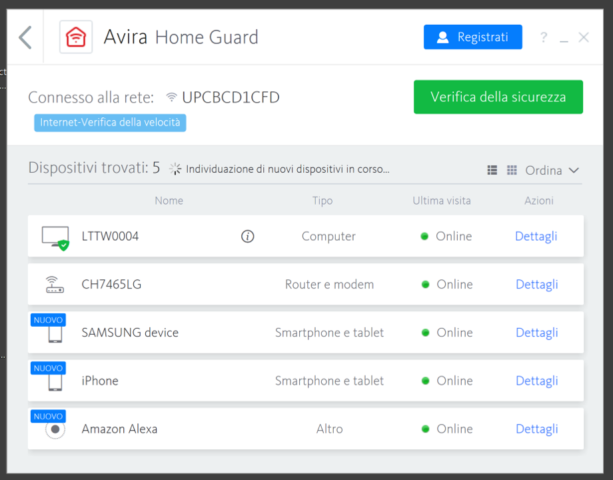613x480 pixels.
Task: Click the phone icon for iPhone
Action: [x=55, y=383]
